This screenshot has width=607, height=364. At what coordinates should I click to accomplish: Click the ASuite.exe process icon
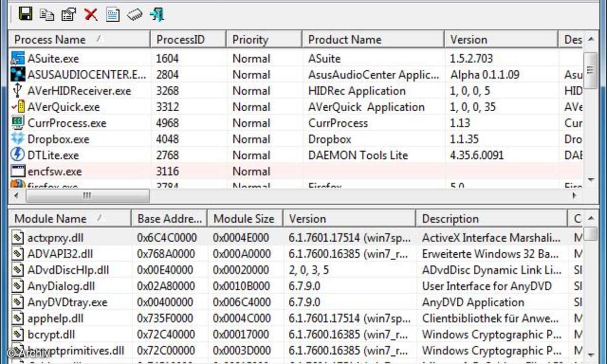[18, 59]
